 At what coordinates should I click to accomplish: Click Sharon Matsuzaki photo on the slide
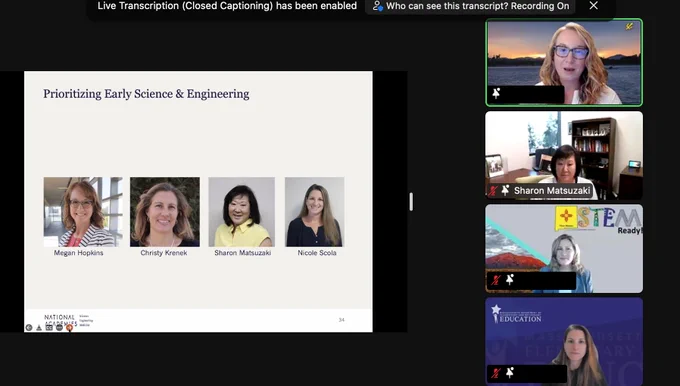tap(242, 212)
